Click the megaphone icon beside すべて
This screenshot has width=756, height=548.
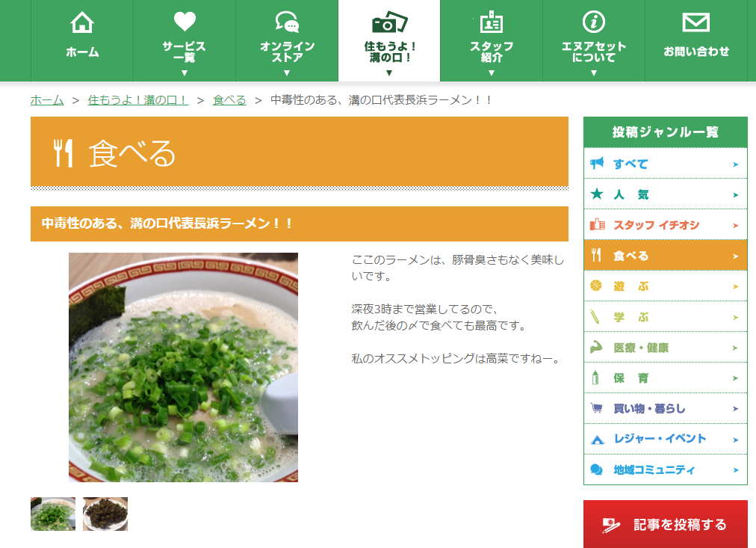(597, 163)
